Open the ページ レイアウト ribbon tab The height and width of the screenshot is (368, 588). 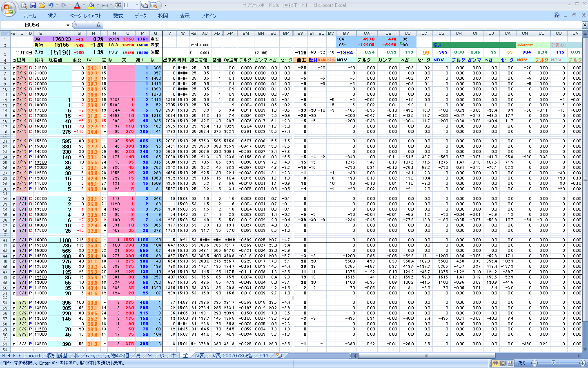(x=85, y=16)
